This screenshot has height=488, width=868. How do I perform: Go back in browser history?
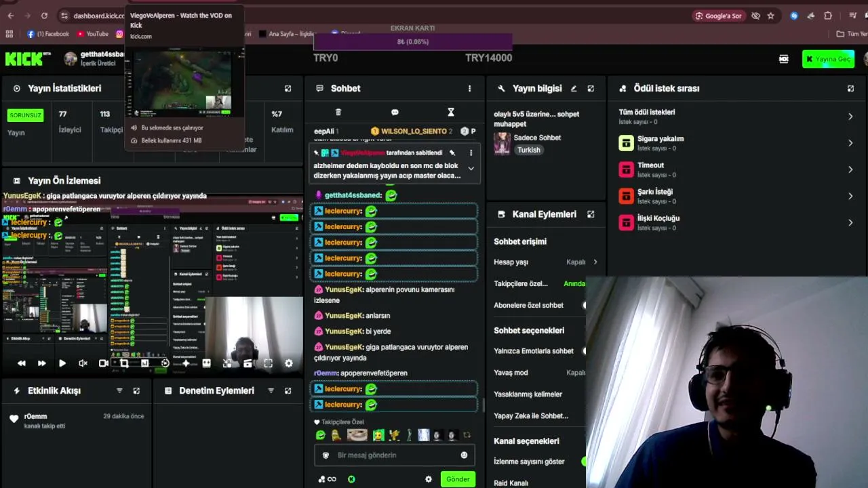click(10, 16)
